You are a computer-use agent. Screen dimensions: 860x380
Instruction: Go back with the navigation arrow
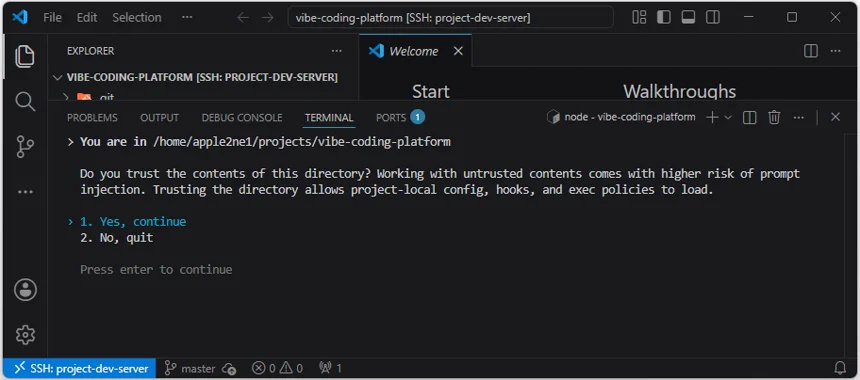[243, 18]
